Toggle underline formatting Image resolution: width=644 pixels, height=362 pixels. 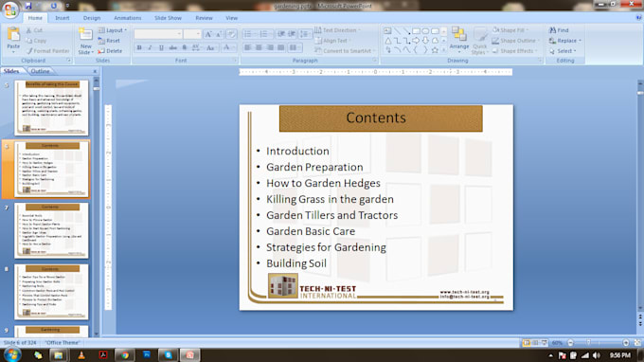(x=161, y=47)
